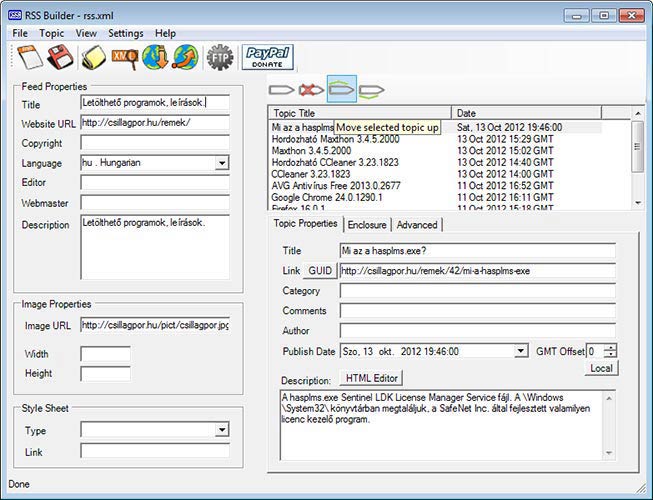Image resolution: width=653 pixels, height=500 pixels.
Task: Click the feed Title input field
Action: coord(155,102)
